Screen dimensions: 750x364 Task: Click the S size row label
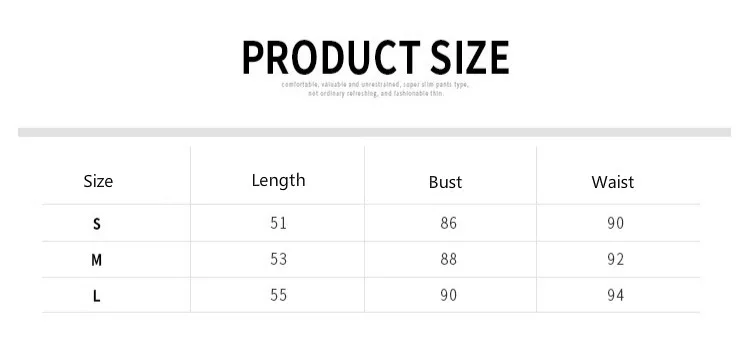[97, 223]
